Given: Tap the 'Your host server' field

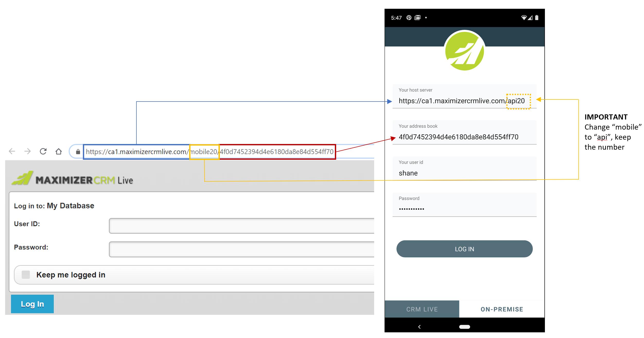Looking at the screenshot, I should pyautogui.click(x=465, y=96).
